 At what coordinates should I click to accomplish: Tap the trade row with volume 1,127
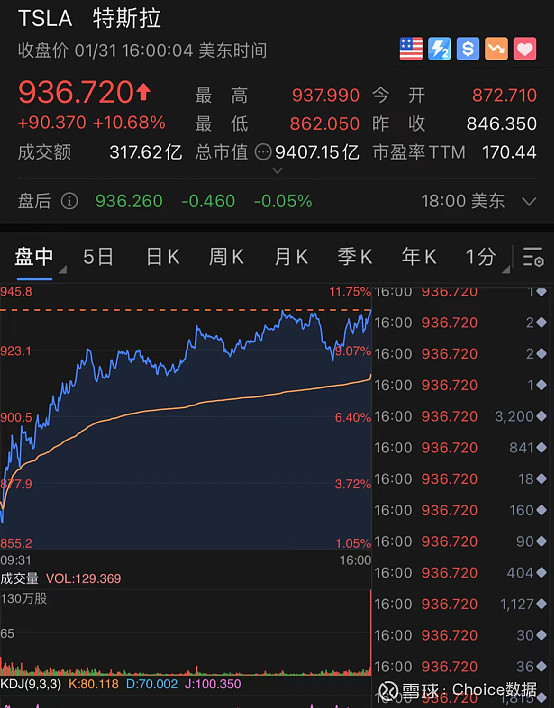[461, 604]
